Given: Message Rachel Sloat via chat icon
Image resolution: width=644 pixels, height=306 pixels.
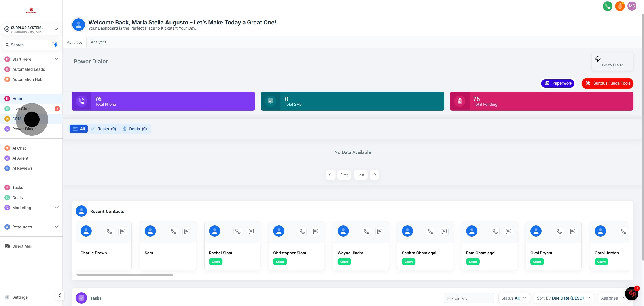Looking at the screenshot, I should (251, 231).
